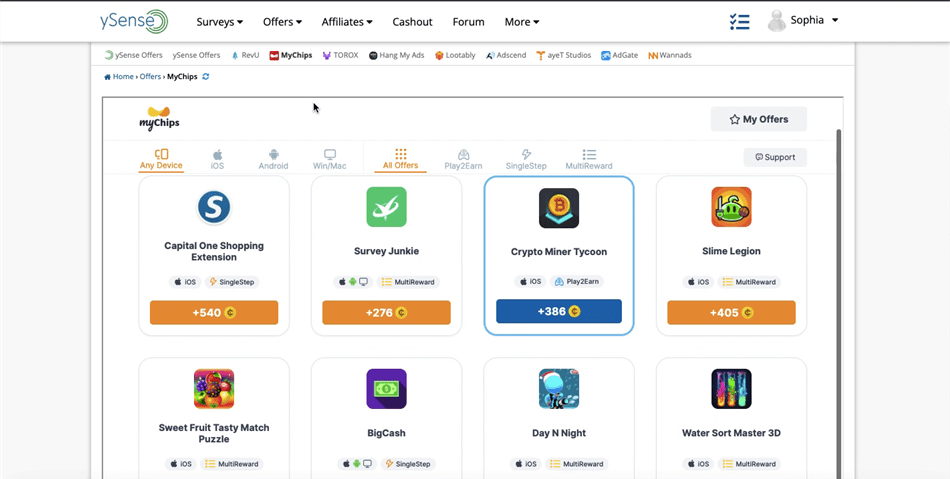Switch to the Wannads offer wall

click(669, 55)
